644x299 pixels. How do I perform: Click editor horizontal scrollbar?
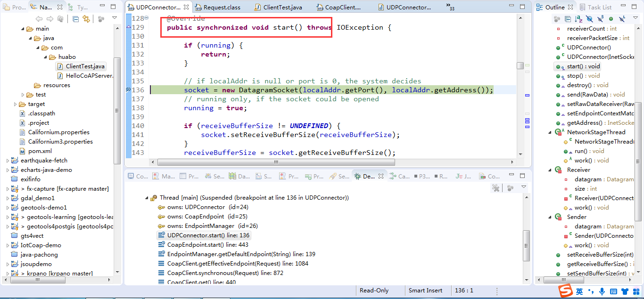(275, 162)
